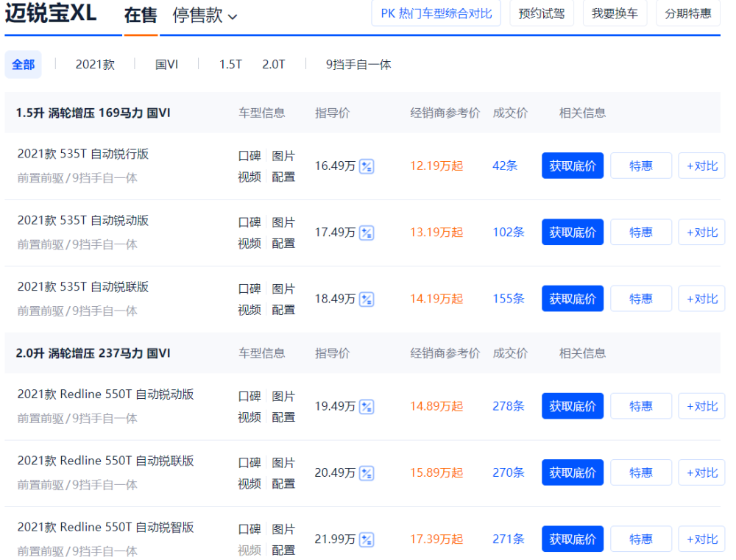Click dealer price 12.19万起
The image size is (736, 560).
click(436, 166)
